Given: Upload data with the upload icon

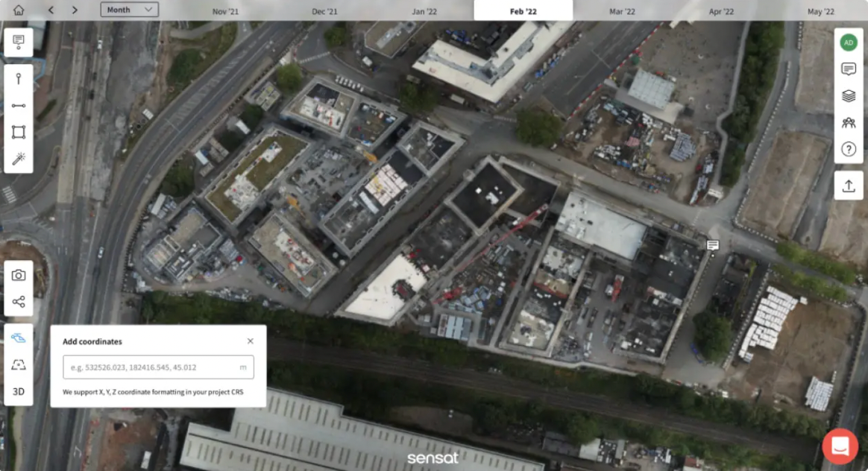Looking at the screenshot, I should tap(848, 186).
